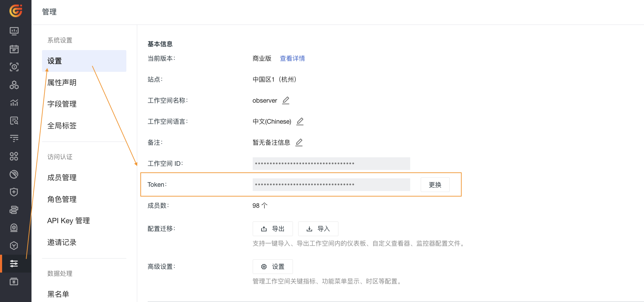The height and width of the screenshot is (302, 644).
Task: Edit workspace language via pencil icon
Action: click(300, 122)
